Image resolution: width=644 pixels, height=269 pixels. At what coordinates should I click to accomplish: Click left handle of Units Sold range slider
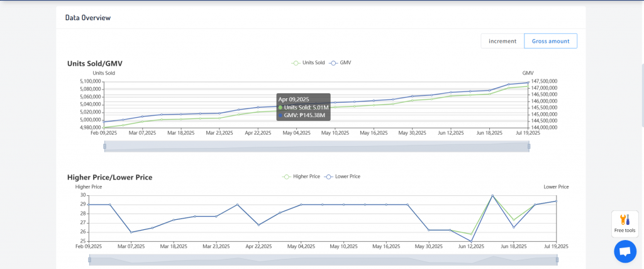[105, 146]
